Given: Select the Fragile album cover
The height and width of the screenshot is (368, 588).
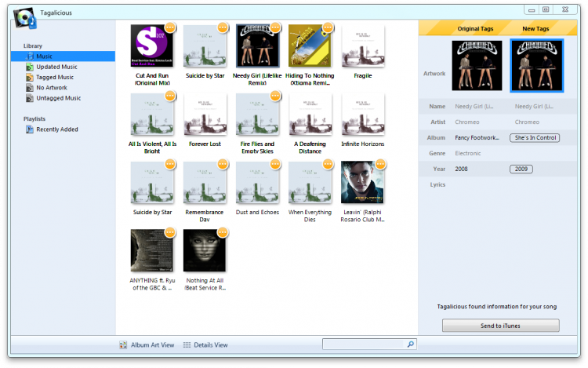Looking at the screenshot, I should [x=363, y=46].
